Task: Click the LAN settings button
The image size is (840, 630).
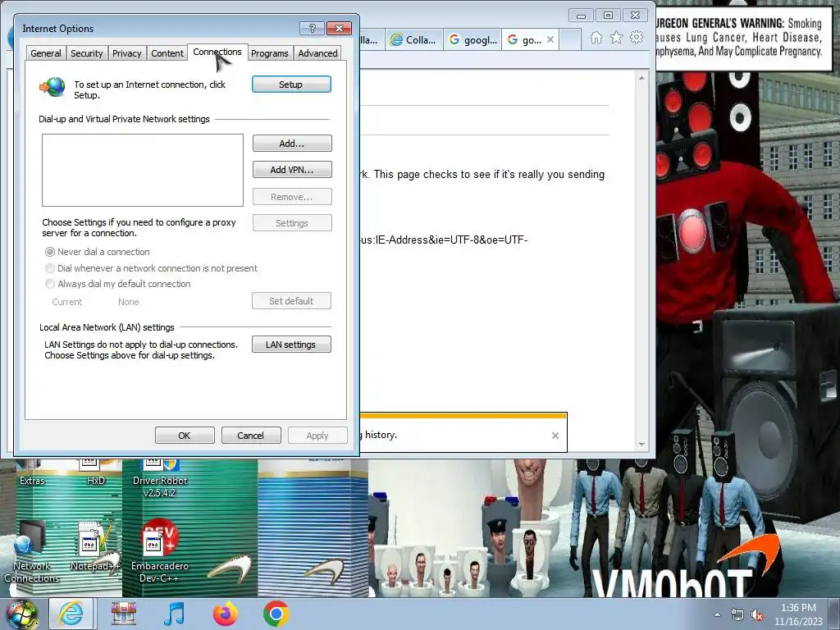Action: click(291, 344)
